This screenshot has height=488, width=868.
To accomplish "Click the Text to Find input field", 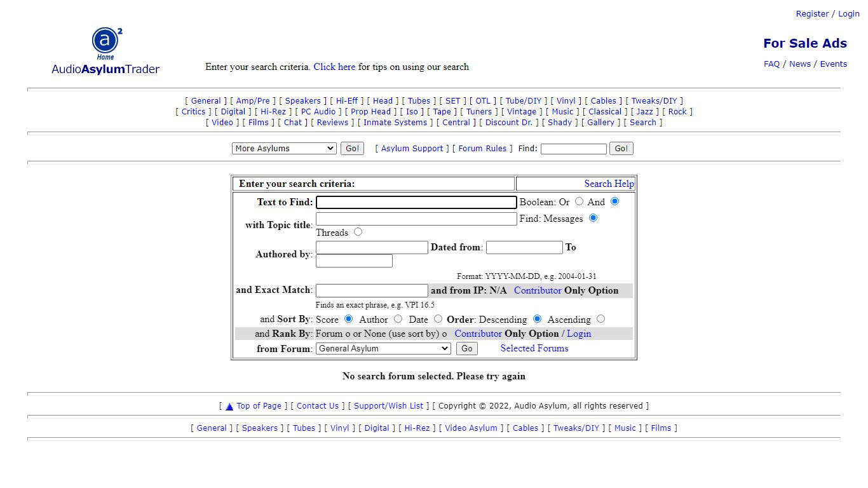I will pos(416,202).
